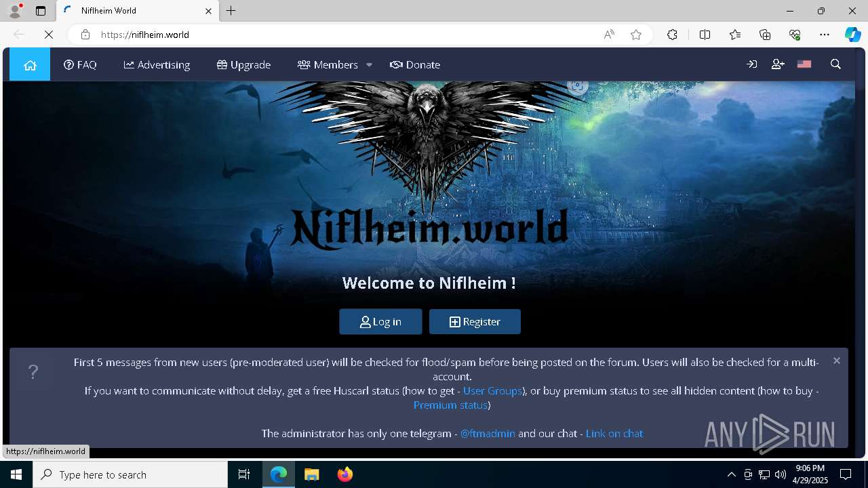Open the Advertising page
Viewport: 868px width, 488px height.
157,65
